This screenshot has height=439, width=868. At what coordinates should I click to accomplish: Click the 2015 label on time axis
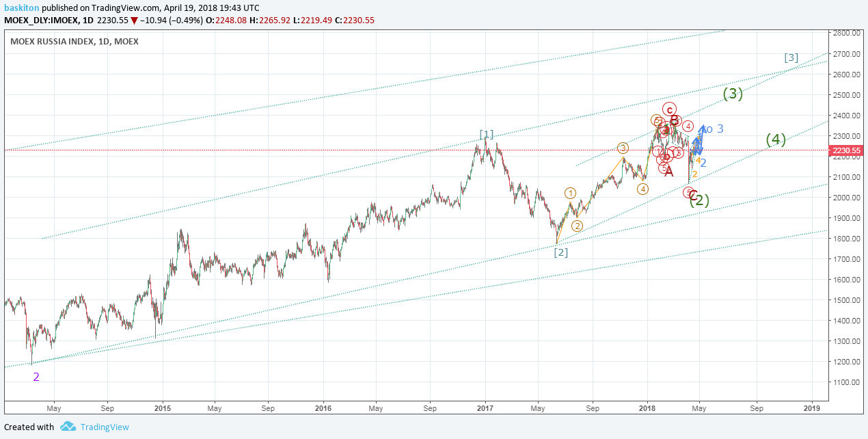162,407
